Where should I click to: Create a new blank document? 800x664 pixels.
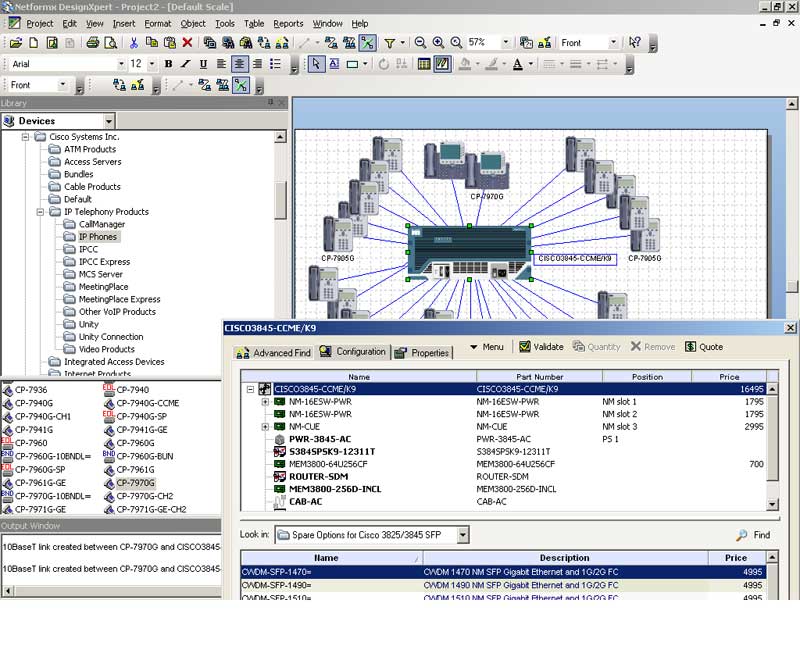[x=34, y=43]
